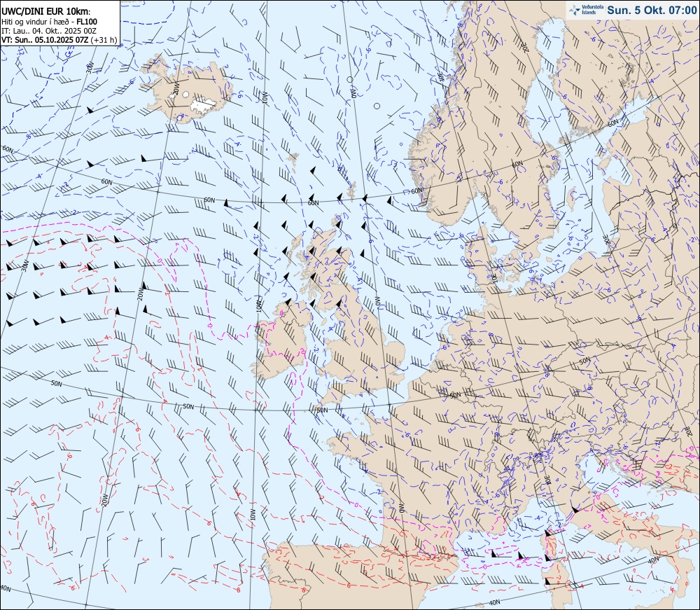
Task: Click the "20W" label over Iceland
Action: (176, 89)
